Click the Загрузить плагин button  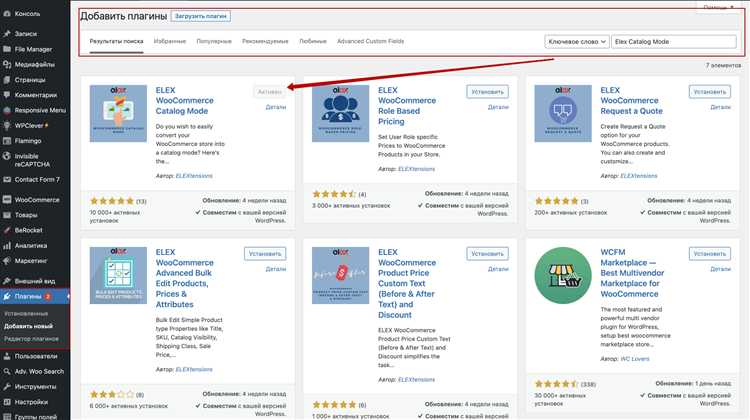click(200, 16)
